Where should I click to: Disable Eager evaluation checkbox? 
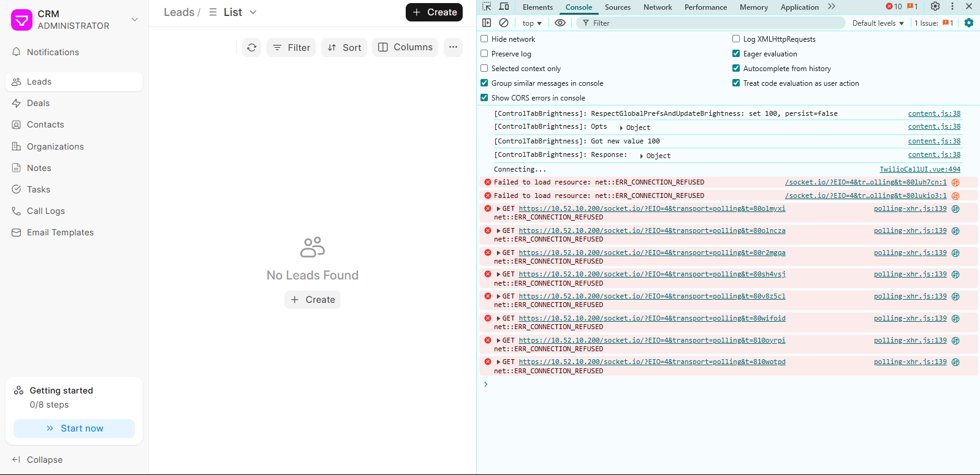point(736,53)
